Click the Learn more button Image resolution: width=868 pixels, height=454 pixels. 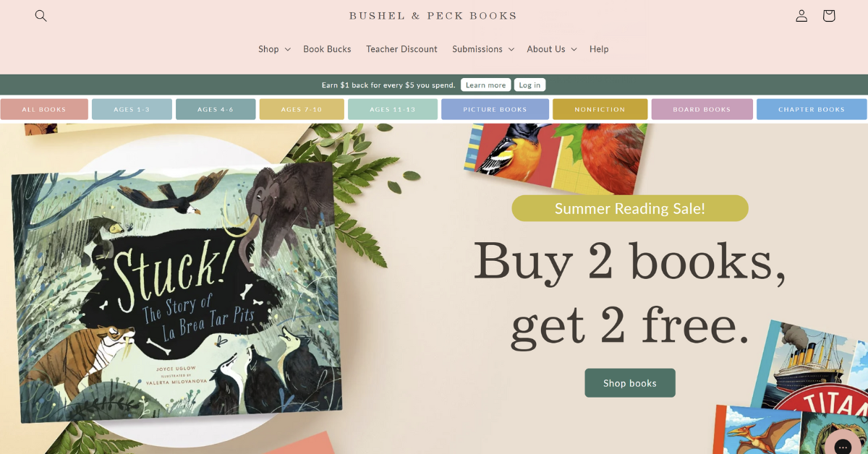click(x=485, y=85)
